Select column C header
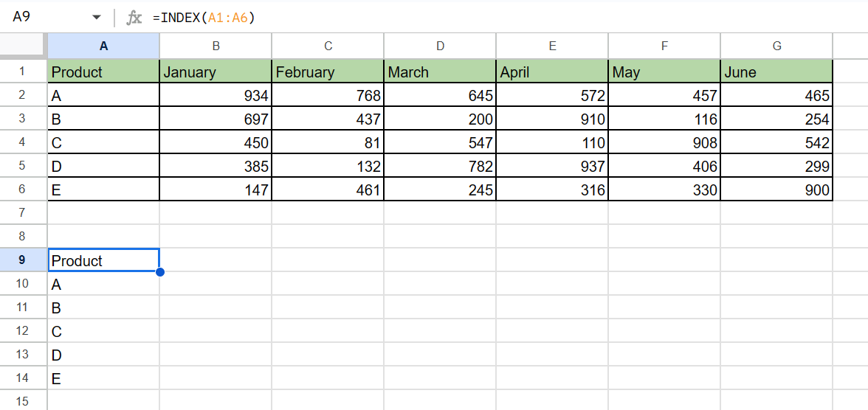 pyautogui.click(x=328, y=46)
